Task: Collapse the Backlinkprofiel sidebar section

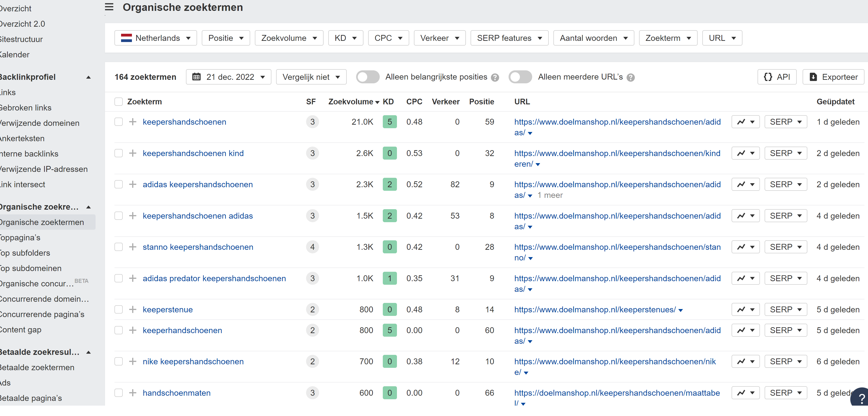Action: tap(89, 77)
